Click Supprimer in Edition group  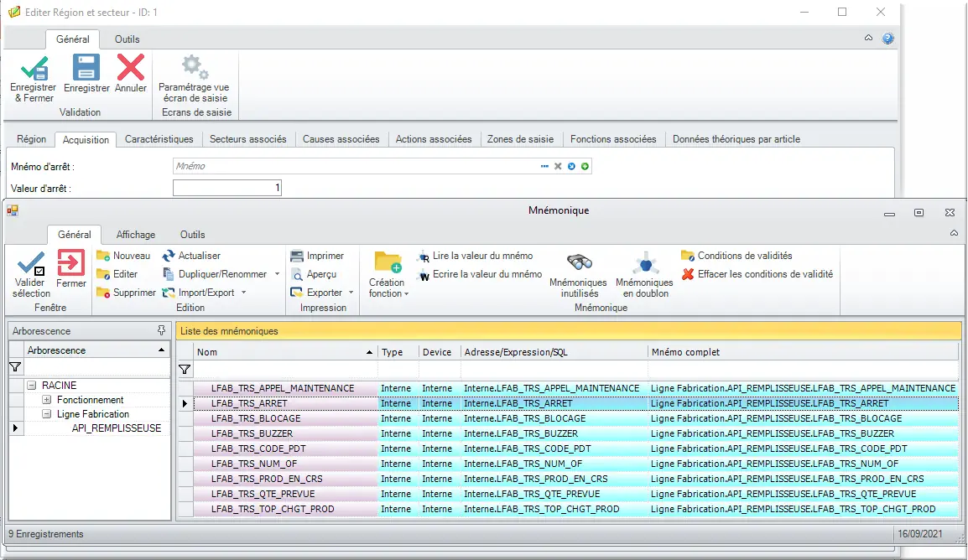point(127,293)
